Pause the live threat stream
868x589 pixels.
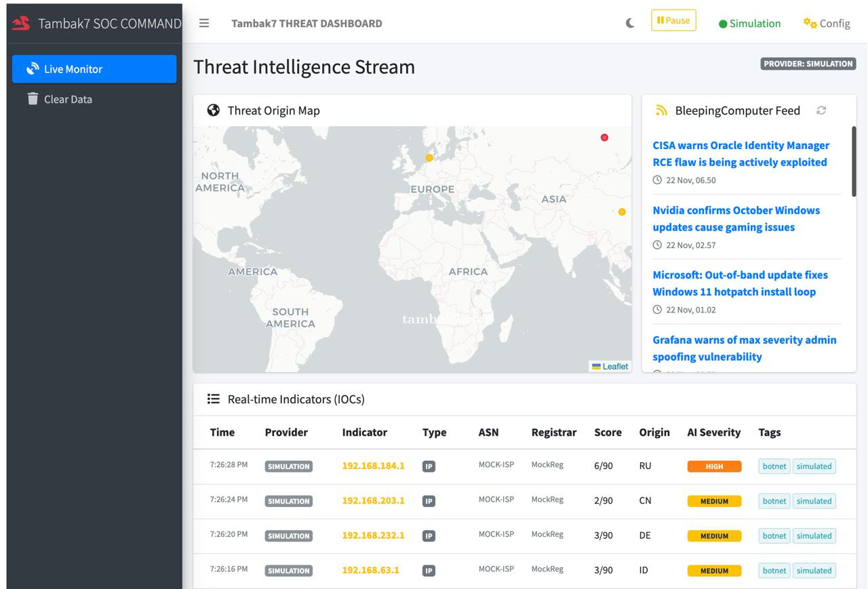coord(673,20)
